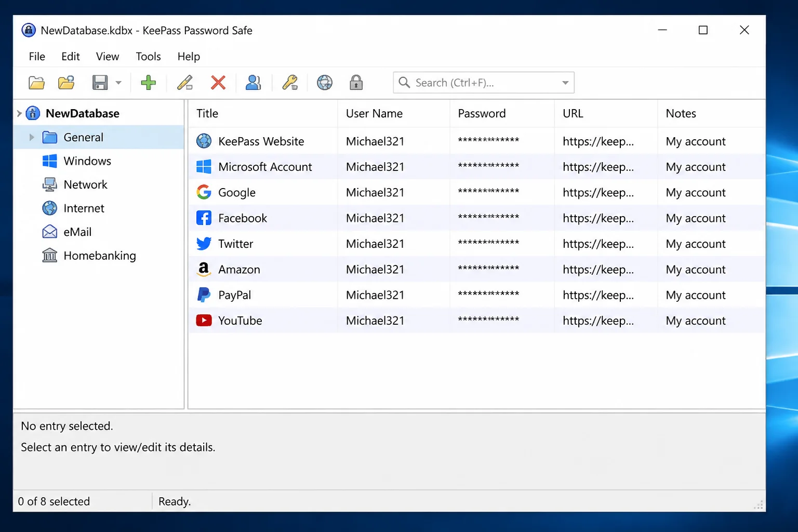798x532 pixels.
Task: Select the Network group in tree
Action: (x=85, y=184)
